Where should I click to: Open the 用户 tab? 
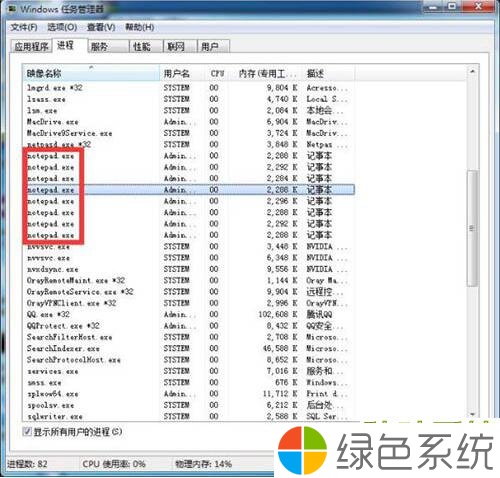pos(213,46)
